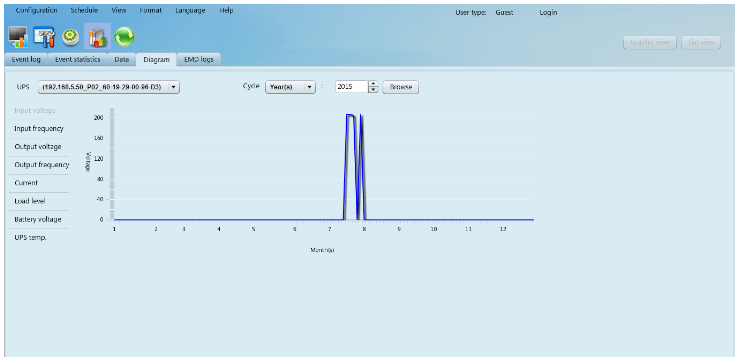Viewport: 739px width, 361px height.
Task: Switch to the EMD logs tab
Action: [x=198, y=60]
